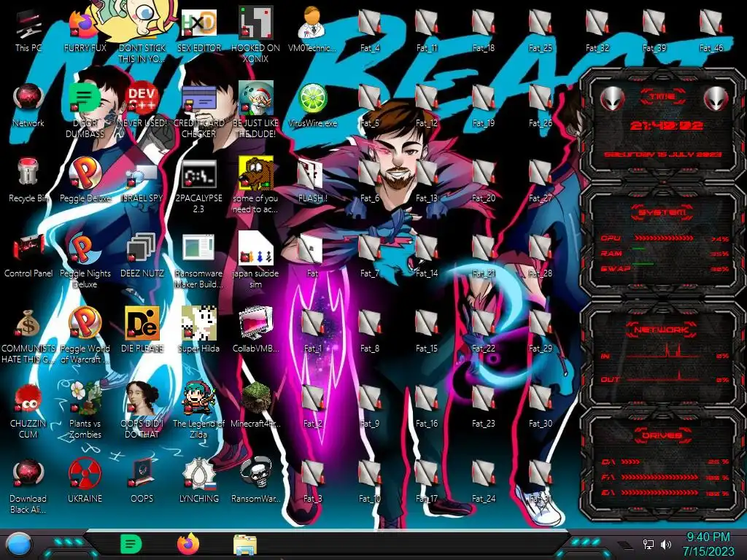Click the TIME gadget header
This screenshot has height=560, width=747.
pyautogui.click(x=662, y=97)
